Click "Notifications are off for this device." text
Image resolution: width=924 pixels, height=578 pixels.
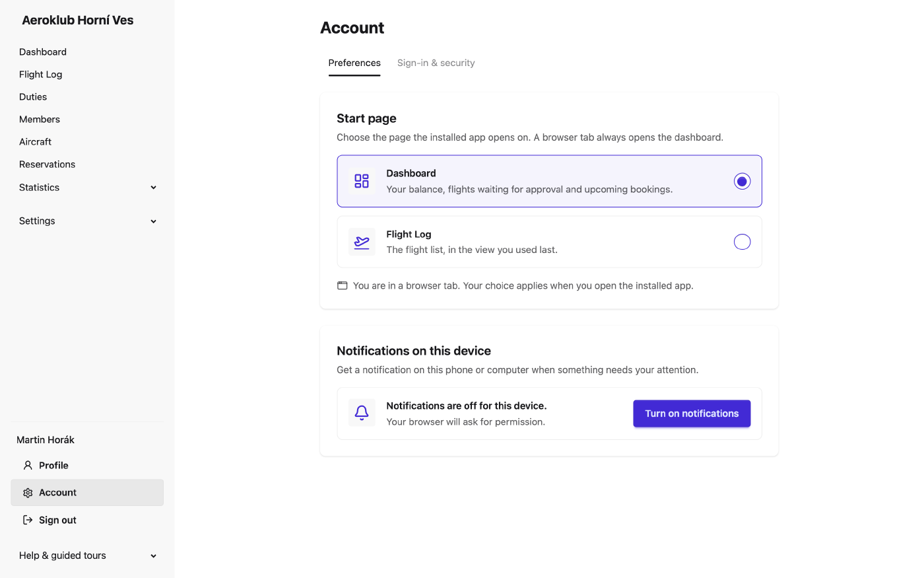coord(467,406)
